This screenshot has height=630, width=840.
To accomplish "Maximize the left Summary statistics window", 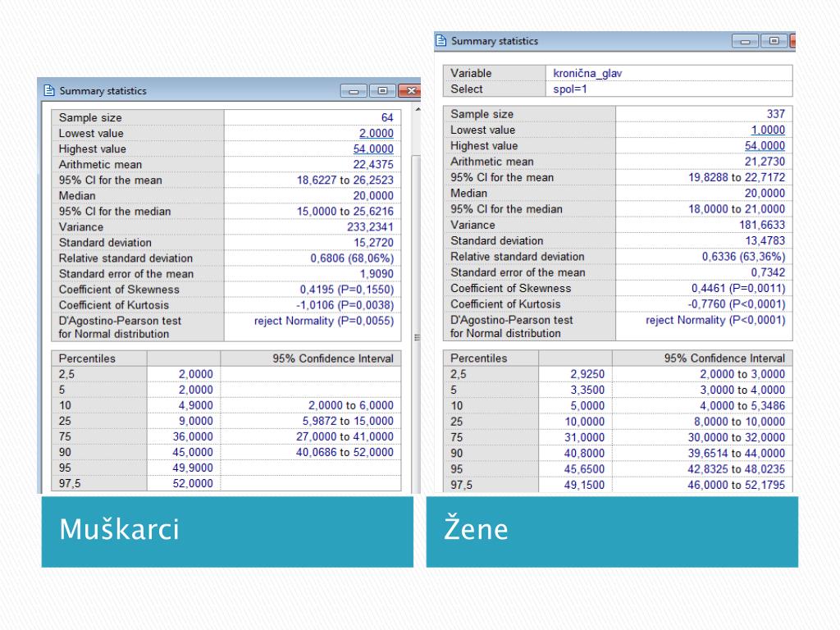I will tap(382, 91).
